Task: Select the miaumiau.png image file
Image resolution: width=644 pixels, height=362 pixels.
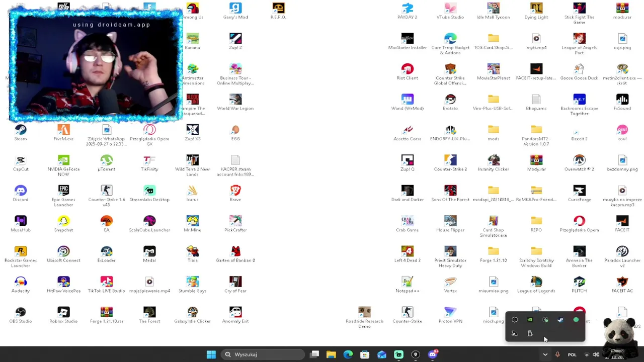Action: pyautogui.click(x=493, y=285)
